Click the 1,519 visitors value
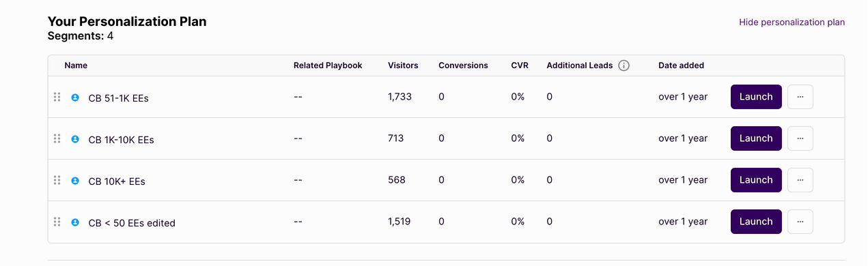This screenshot has height=266, width=868. (399, 222)
